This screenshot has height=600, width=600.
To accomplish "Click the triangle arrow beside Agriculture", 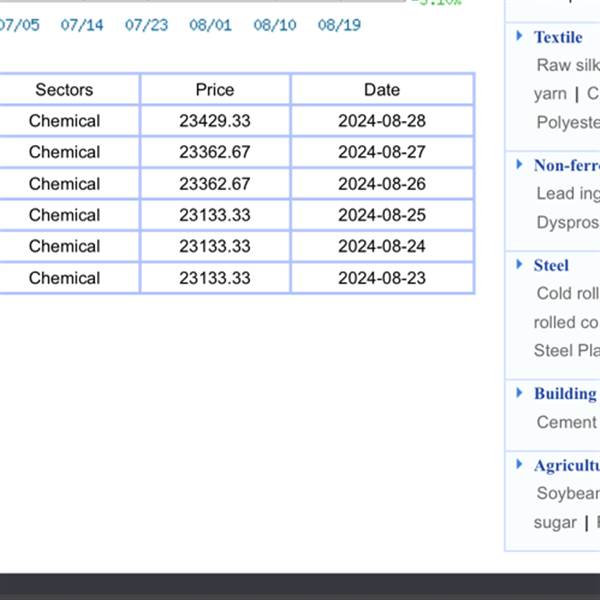I will (520, 464).
